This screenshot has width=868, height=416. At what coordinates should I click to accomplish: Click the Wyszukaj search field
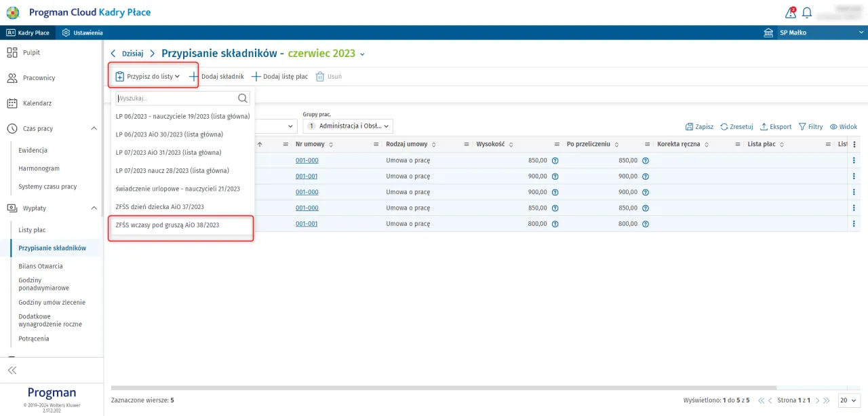click(x=176, y=98)
